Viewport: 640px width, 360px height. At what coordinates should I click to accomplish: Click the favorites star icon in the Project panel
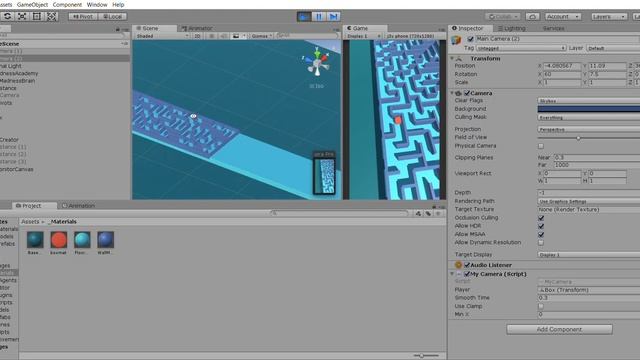tap(438, 213)
